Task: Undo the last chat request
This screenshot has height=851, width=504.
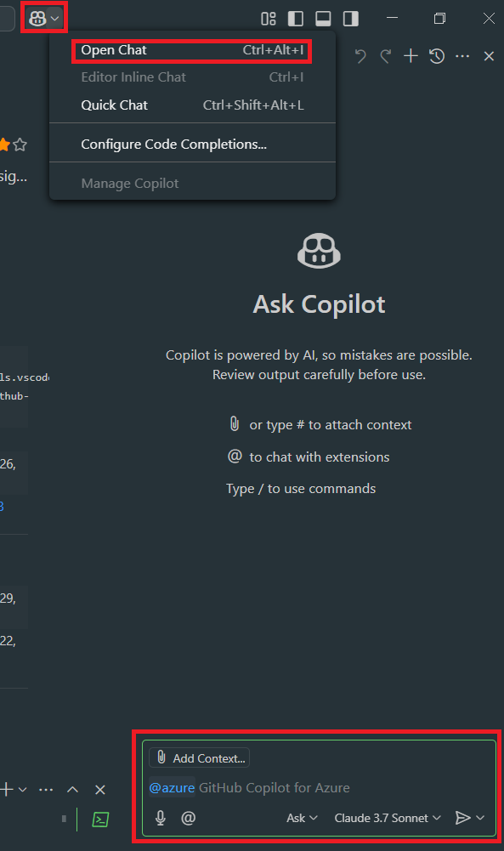Action: pos(360,56)
